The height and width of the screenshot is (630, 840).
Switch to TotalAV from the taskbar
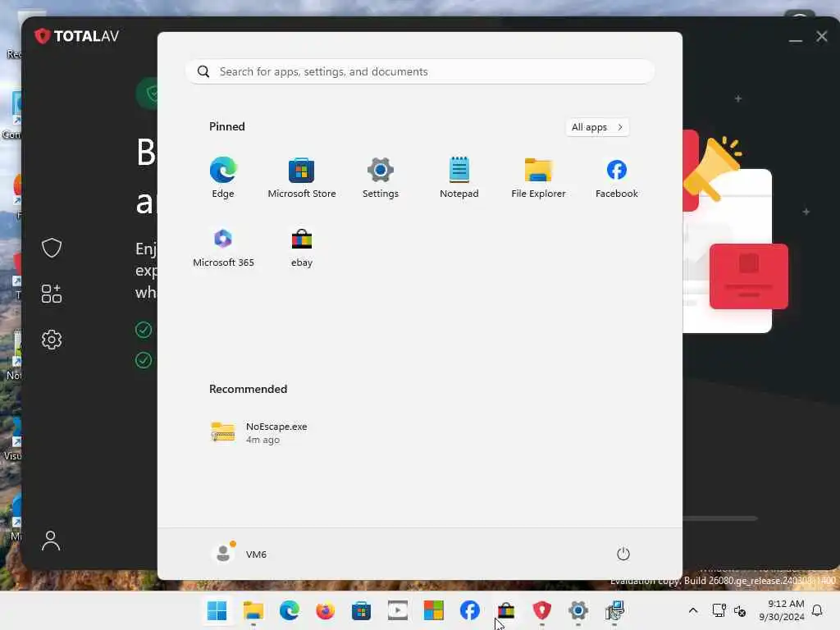pos(542,610)
